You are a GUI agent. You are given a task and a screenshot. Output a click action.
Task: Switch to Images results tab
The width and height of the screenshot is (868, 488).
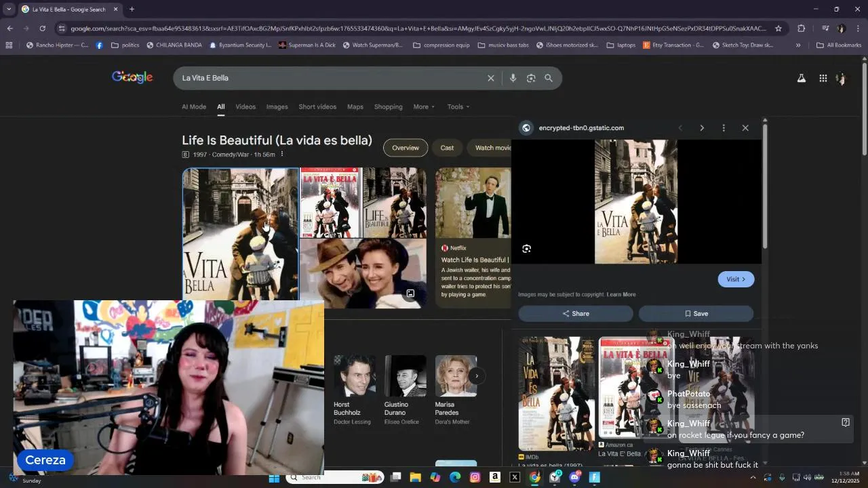(x=277, y=106)
